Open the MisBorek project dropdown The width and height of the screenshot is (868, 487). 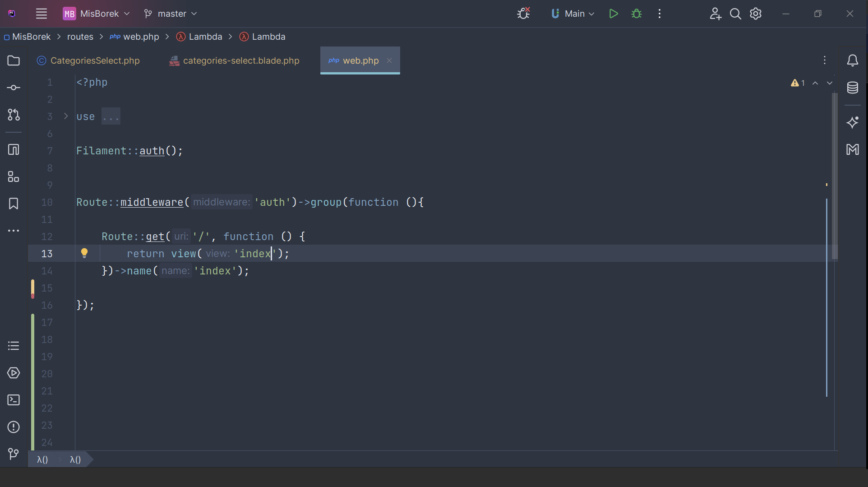tap(97, 14)
